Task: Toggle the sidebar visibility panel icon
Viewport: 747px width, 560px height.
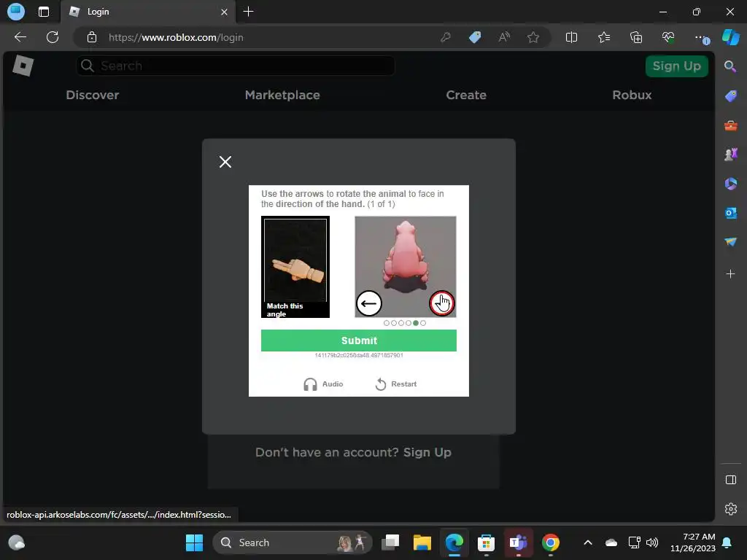Action: click(730, 480)
